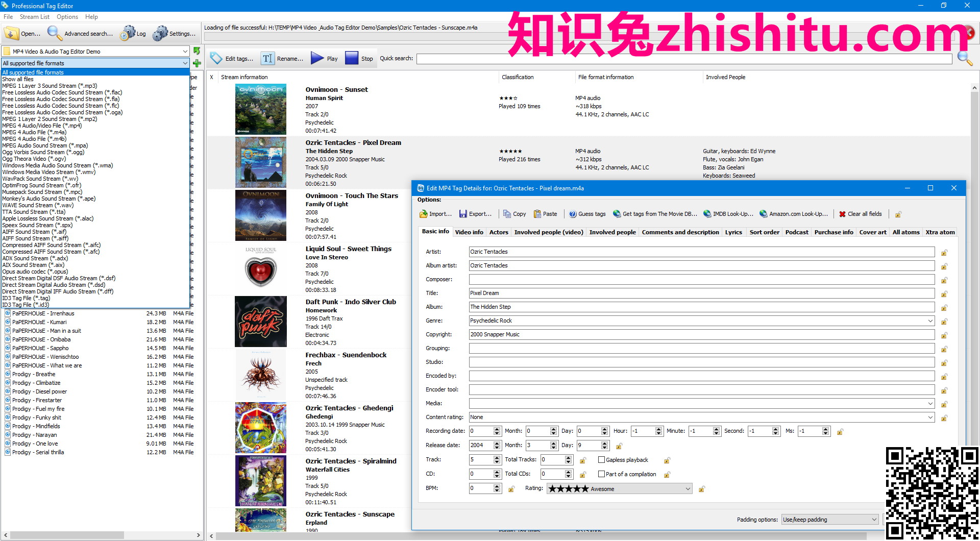Click the Guess tags question mark icon
Image resolution: width=980 pixels, height=541 pixels.
[x=573, y=214]
